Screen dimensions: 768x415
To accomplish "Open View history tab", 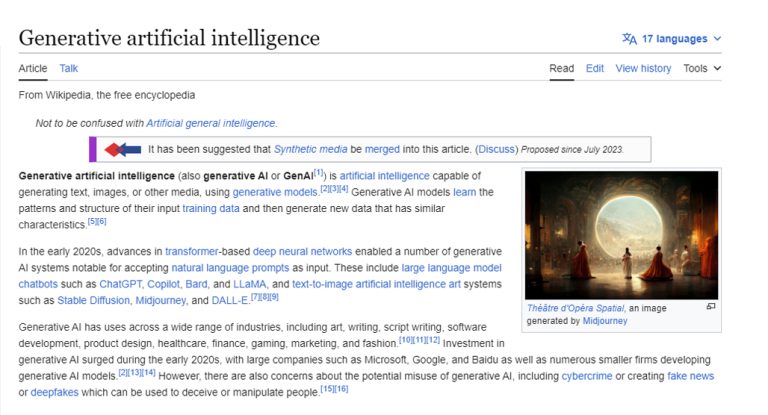I will pyautogui.click(x=643, y=68).
